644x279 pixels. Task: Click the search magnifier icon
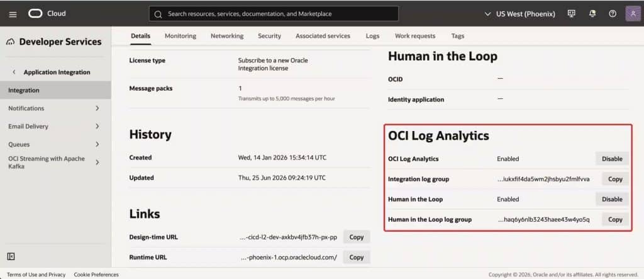point(158,14)
